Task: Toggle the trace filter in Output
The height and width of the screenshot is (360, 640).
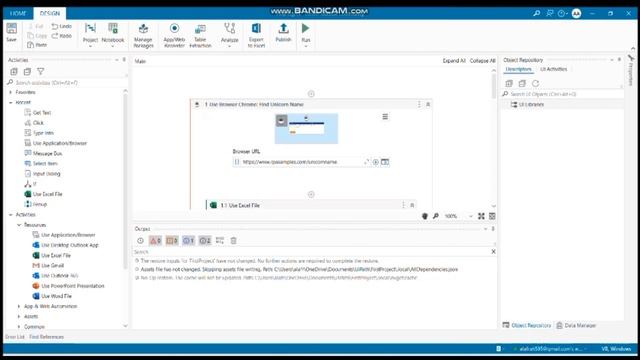Action: click(x=205, y=241)
